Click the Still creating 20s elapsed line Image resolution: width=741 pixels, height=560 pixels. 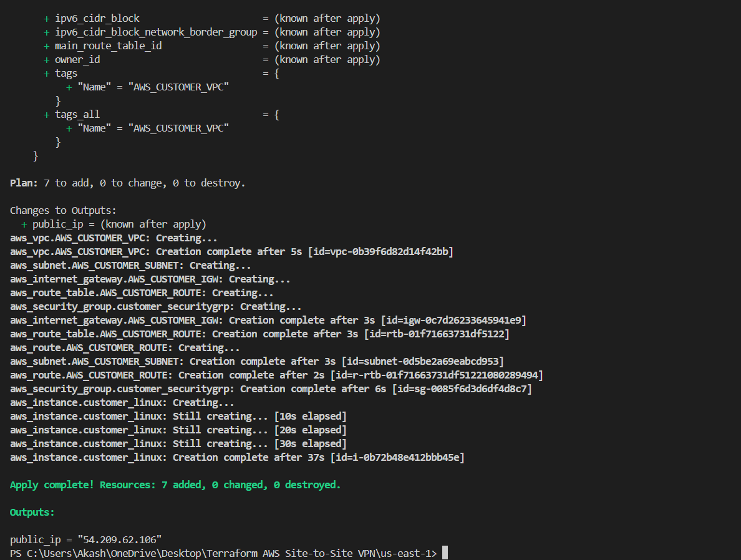[178, 430]
